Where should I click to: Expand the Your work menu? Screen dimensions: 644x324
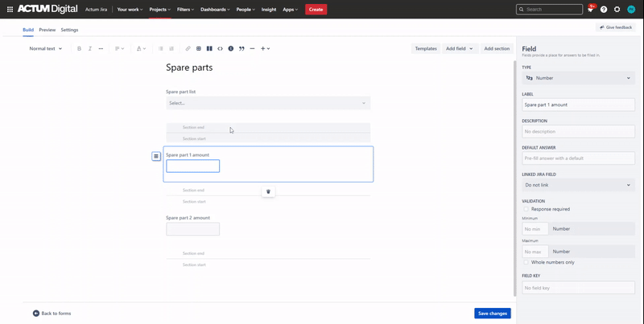[130, 10]
